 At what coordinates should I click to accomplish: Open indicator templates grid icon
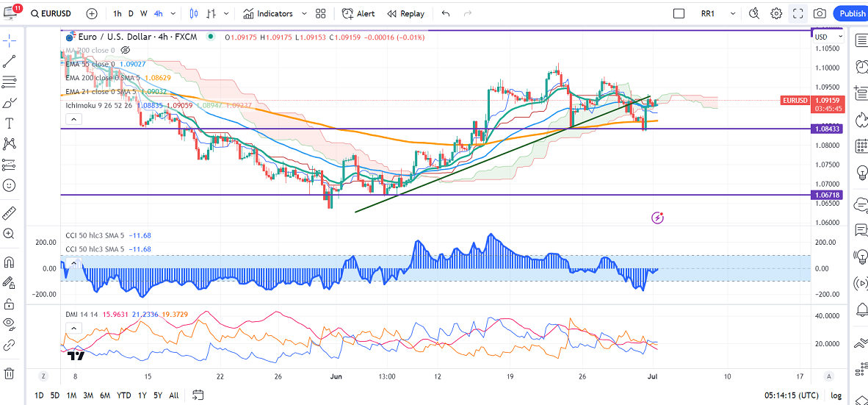click(320, 13)
